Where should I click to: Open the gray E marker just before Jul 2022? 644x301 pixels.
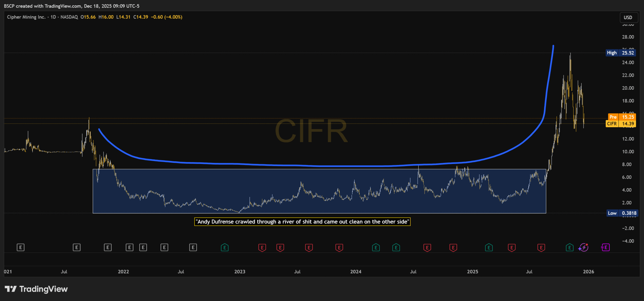(164, 248)
